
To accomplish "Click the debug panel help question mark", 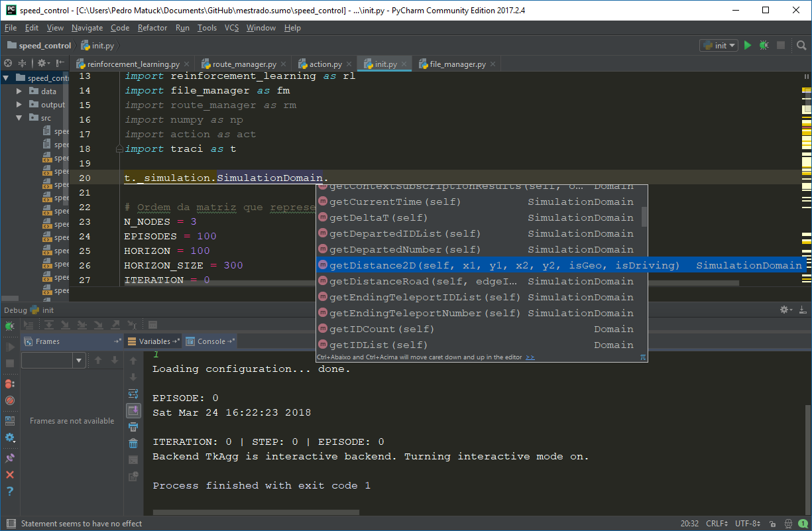I will [x=10, y=491].
